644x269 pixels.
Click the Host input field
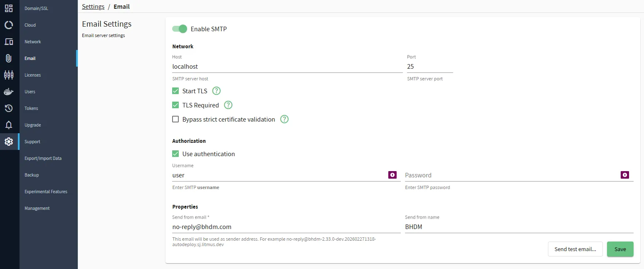click(x=287, y=67)
